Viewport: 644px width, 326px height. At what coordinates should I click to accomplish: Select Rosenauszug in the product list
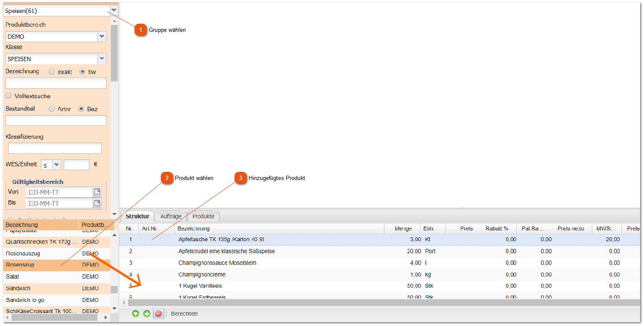click(57, 253)
